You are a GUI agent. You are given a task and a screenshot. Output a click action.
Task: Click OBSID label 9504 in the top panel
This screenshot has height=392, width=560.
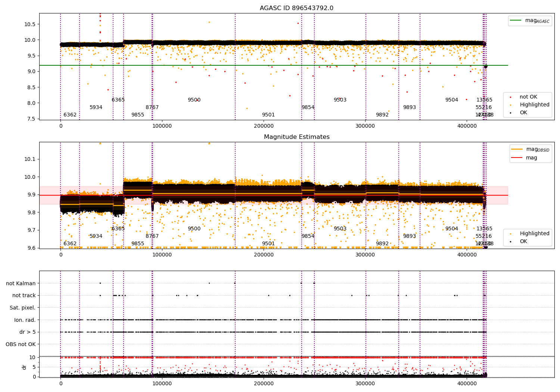[x=452, y=100]
